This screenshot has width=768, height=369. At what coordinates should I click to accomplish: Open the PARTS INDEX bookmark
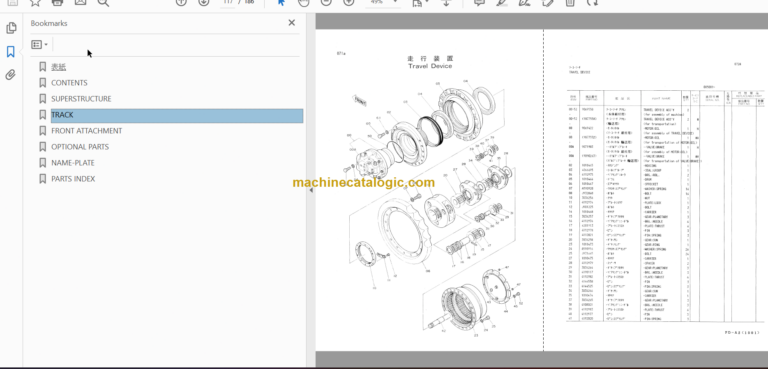click(73, 179)
